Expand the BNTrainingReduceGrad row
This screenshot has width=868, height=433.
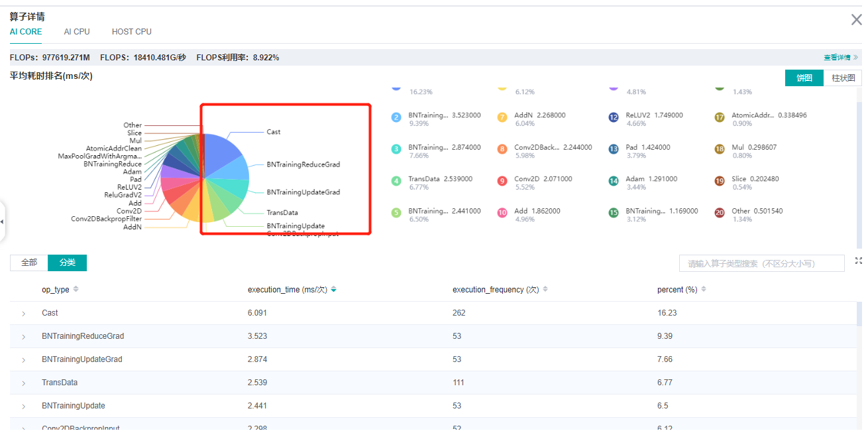24,337
